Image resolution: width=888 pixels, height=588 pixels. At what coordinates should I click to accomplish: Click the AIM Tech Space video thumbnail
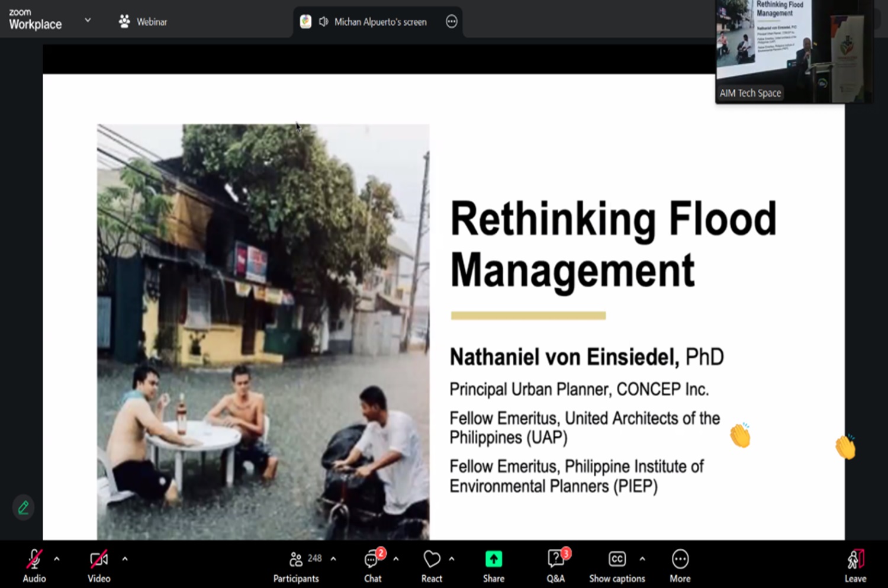point(793,50)
